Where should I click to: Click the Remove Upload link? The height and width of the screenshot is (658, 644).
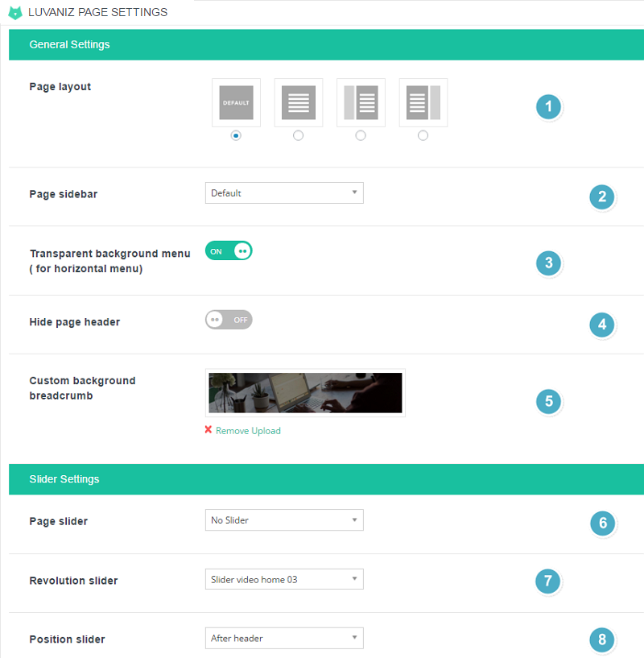248,431
